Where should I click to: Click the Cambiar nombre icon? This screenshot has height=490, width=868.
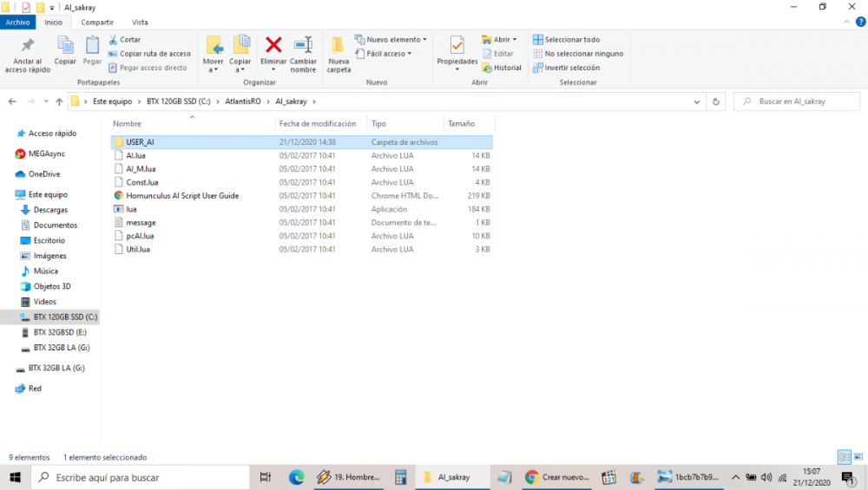[x=303, y=45]
